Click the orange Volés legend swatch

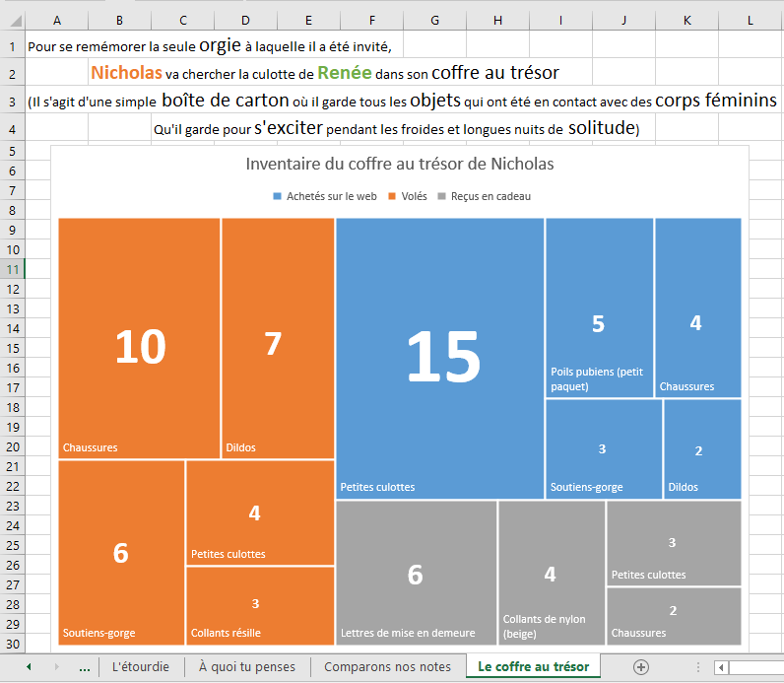[x=390, y=197]
